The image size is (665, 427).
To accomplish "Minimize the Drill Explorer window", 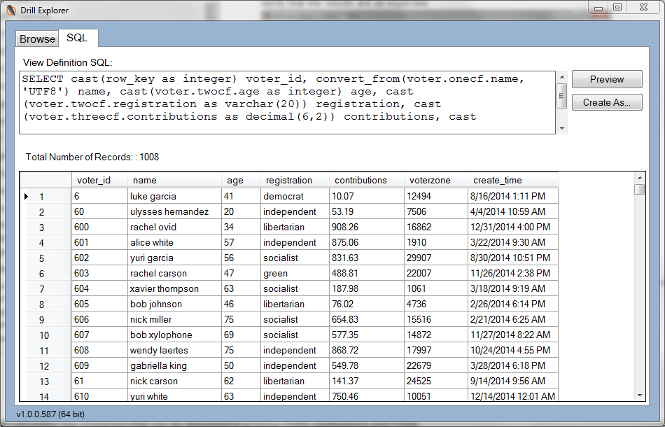I will pyautogui.click(x=595, y=7).
